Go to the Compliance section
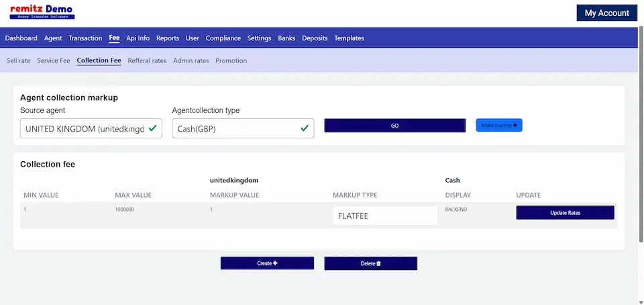 point(223,38)
